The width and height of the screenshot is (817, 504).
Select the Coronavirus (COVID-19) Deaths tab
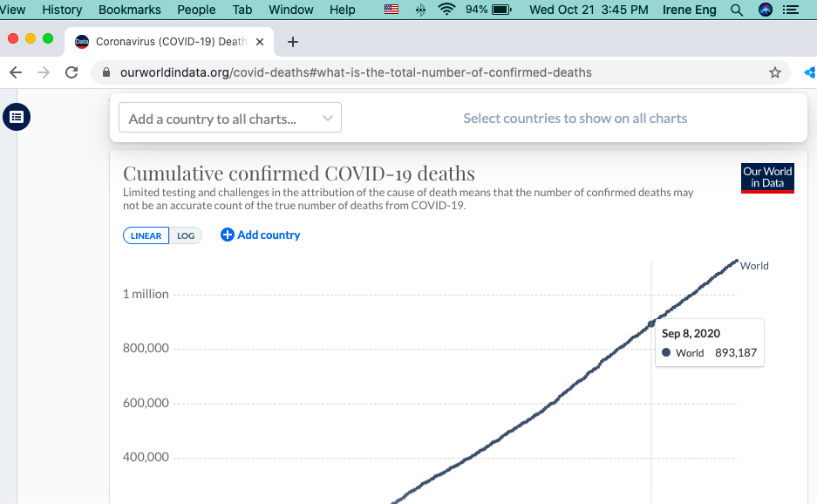click(170, 42)
